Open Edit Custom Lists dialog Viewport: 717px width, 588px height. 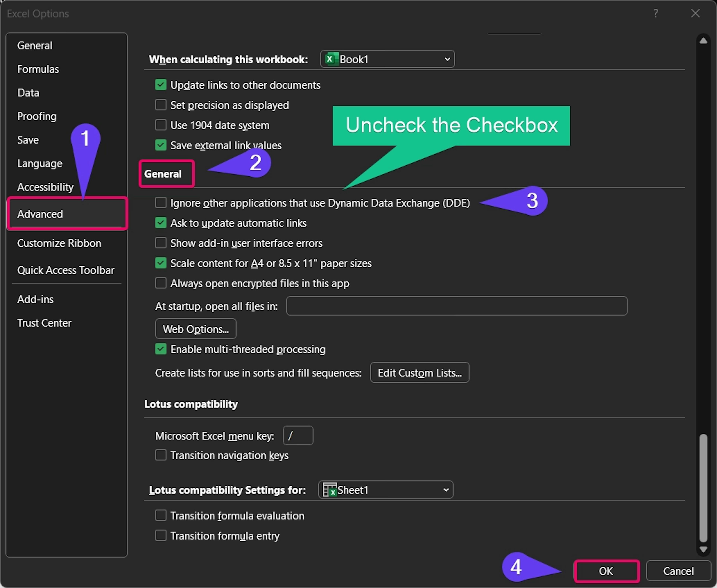coord(419,373)
